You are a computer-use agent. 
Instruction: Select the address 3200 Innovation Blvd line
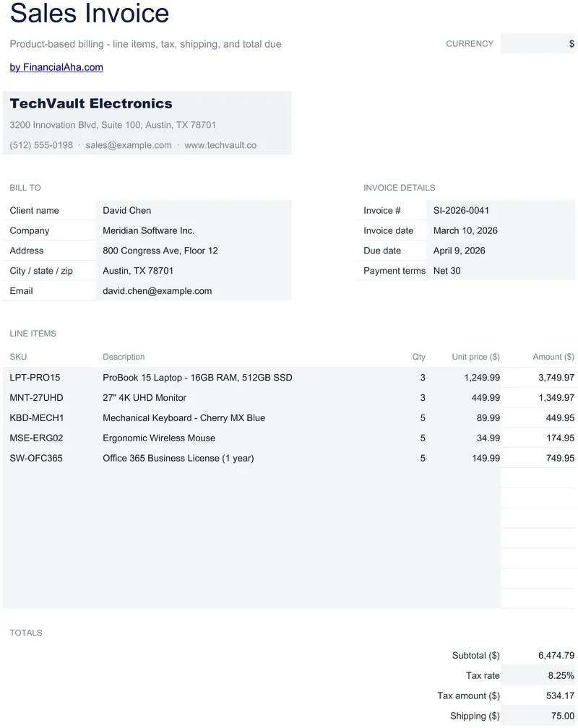113,125
